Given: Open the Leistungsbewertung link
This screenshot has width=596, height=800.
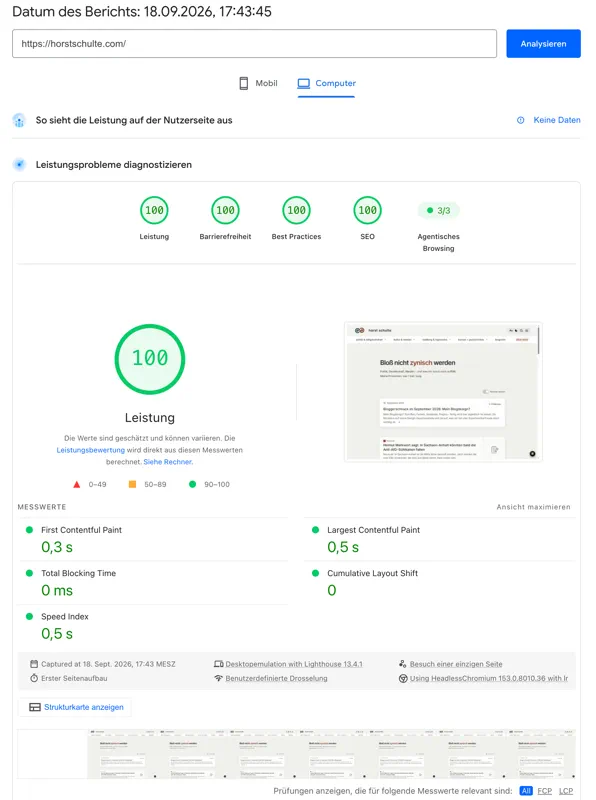Looking at the screenshot, I should coord(90,450).
